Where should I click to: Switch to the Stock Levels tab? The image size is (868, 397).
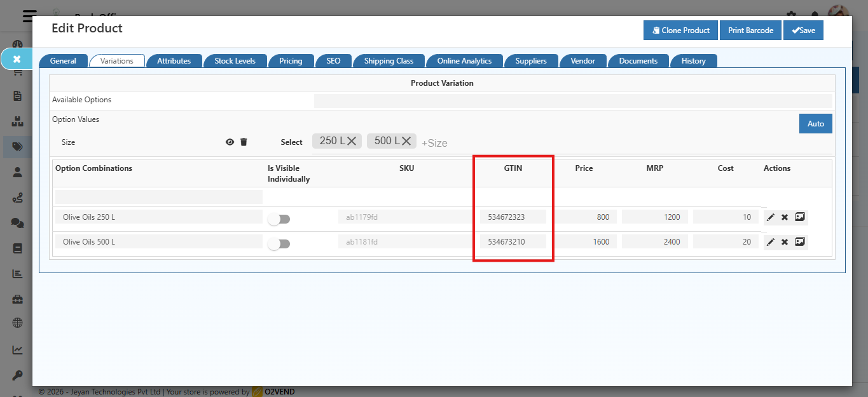[235, 61]
